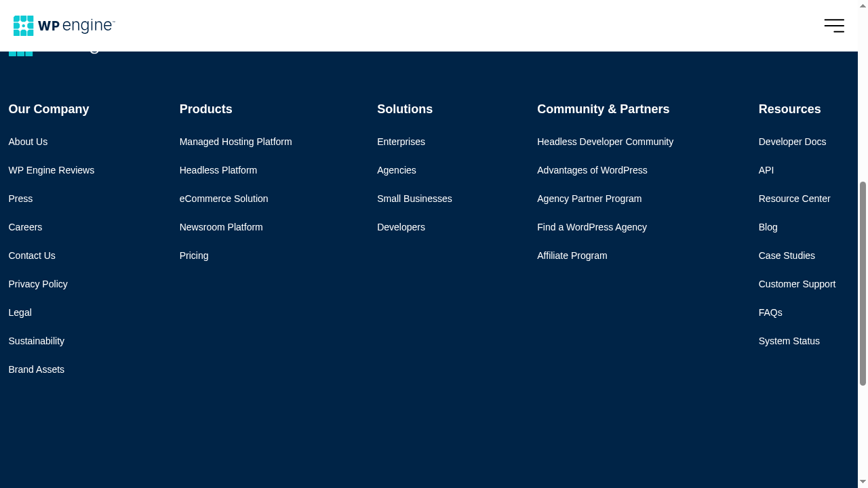Open Developer Docs under Resources

tap(792, 142)
